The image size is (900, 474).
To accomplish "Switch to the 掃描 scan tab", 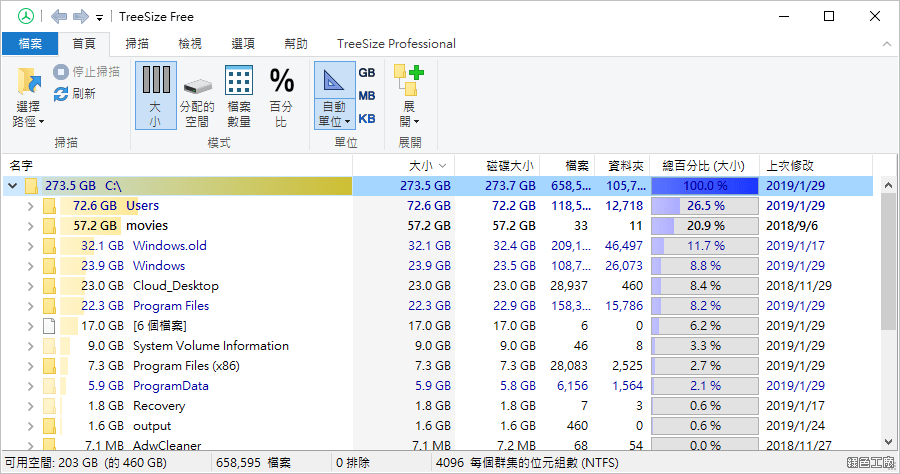I will pyautogui.click(x=137, y=44).
